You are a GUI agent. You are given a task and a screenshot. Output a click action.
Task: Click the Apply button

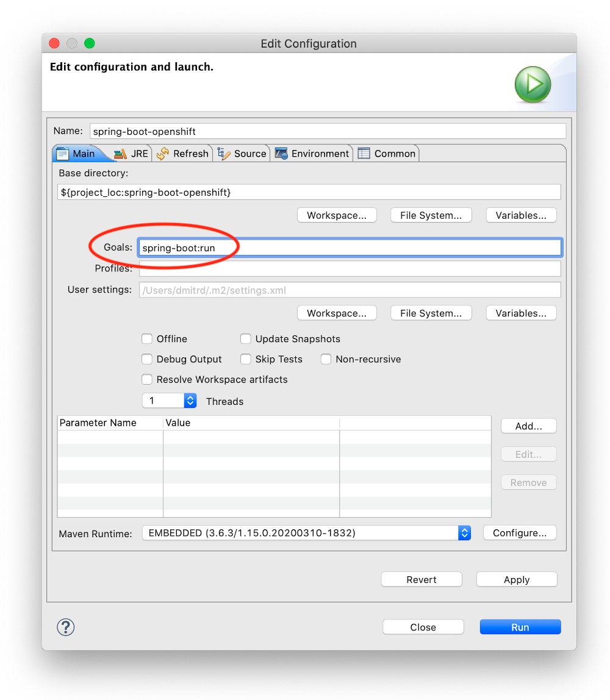517,579
